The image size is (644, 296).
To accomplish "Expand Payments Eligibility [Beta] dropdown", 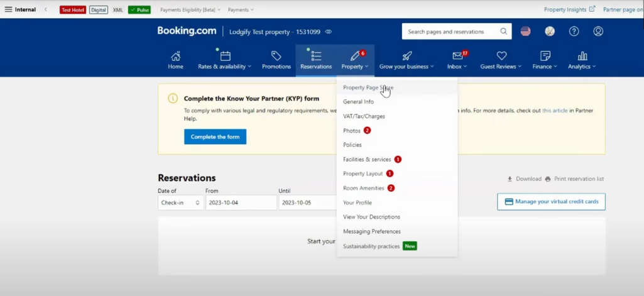I will 190,10.
